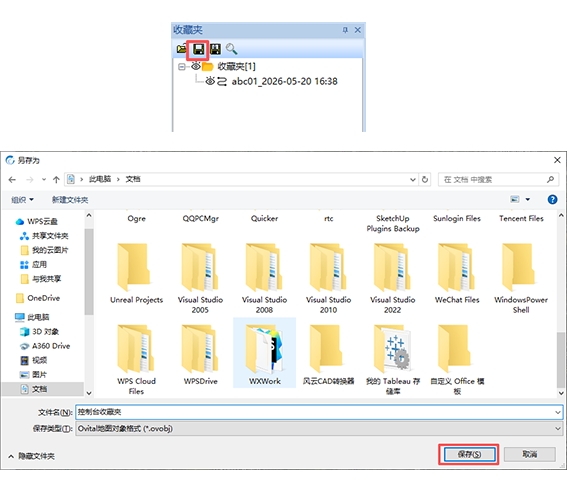This screenshot has height=482, width=567.
Task: Click the file list vertical scrollbar
Action: point(561,304)
